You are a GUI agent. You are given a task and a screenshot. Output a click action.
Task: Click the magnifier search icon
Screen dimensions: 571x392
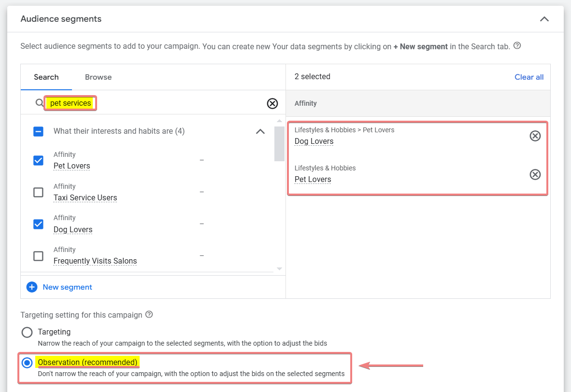(x=39, y=103)
